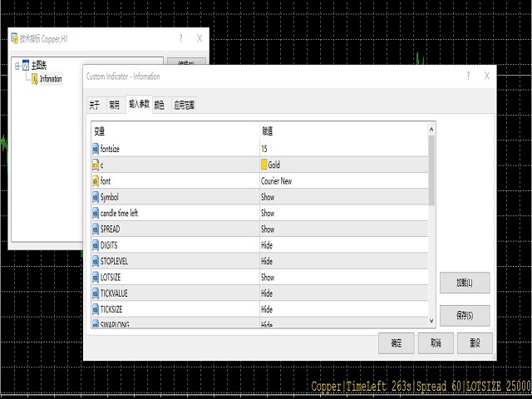The height and width of the screenshot is (399, 532).
Task: Click the fontsize parameter icon
Action: click(x=96, y=149)
